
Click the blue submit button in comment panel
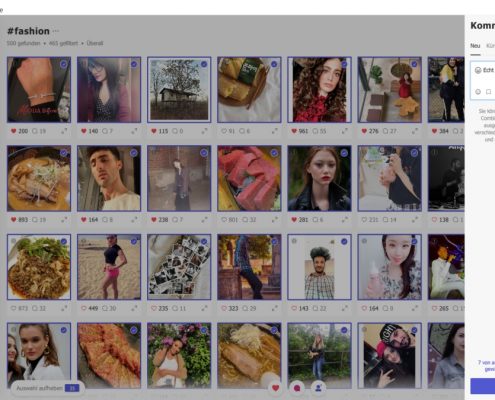click(483, 386)
